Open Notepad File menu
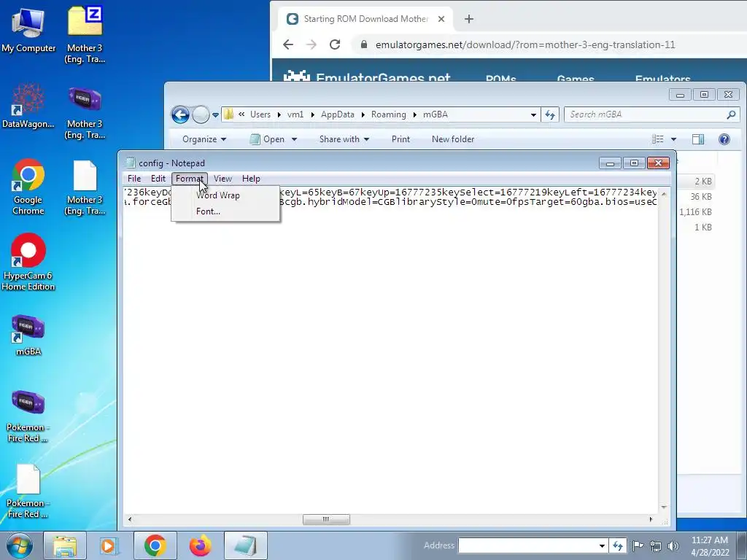 tap(134, 179)
